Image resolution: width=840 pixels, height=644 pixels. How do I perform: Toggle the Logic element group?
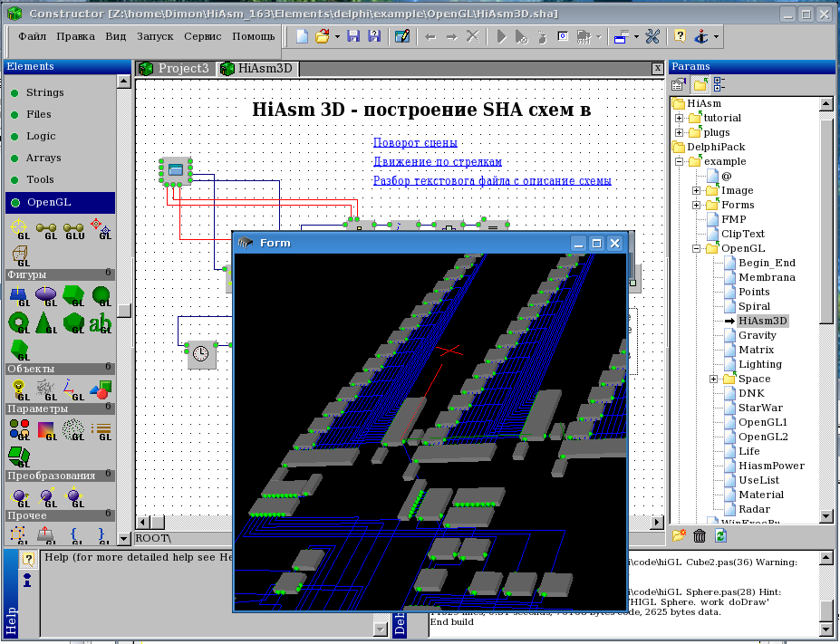tap(41, 136)
